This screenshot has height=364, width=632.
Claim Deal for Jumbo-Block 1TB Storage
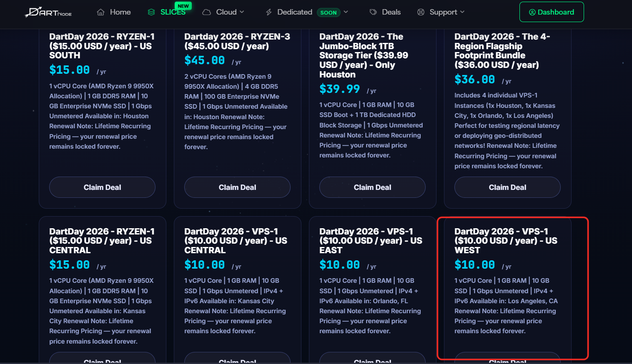[x=372, y=187]
